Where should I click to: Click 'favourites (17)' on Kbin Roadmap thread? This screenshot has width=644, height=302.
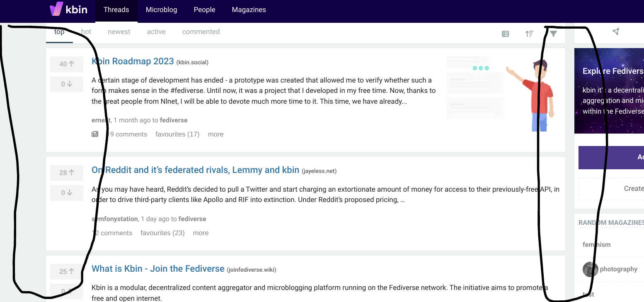(177, 134)
